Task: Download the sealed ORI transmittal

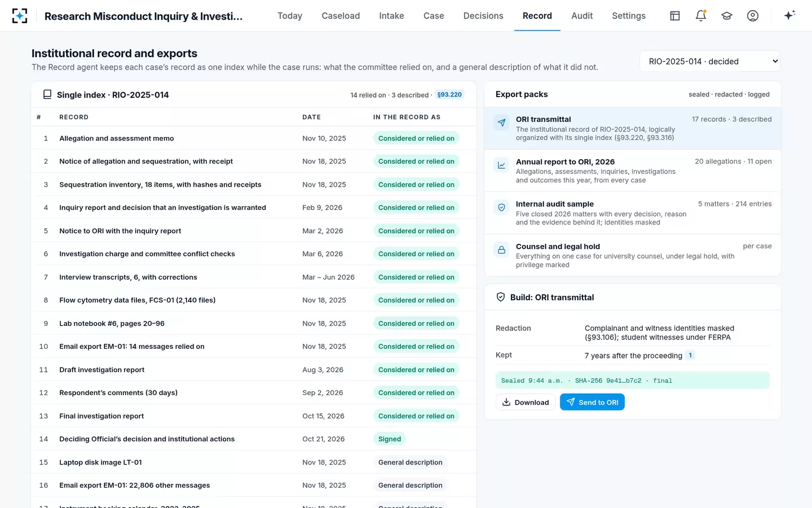Action: 526,402
